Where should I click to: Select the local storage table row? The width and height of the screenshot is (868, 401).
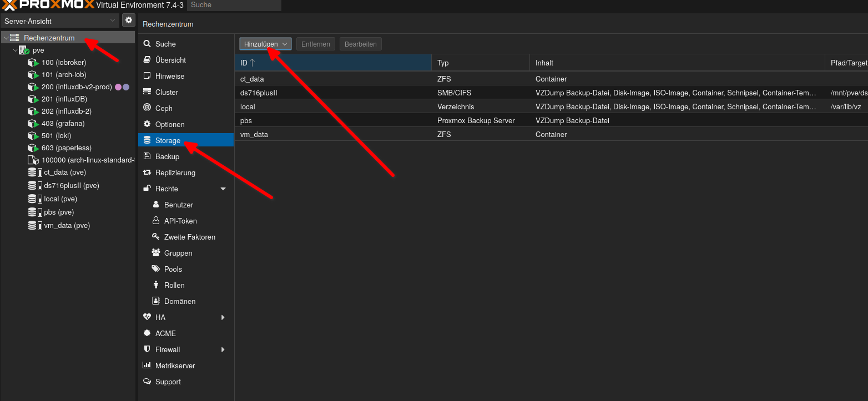click(551, 106)
